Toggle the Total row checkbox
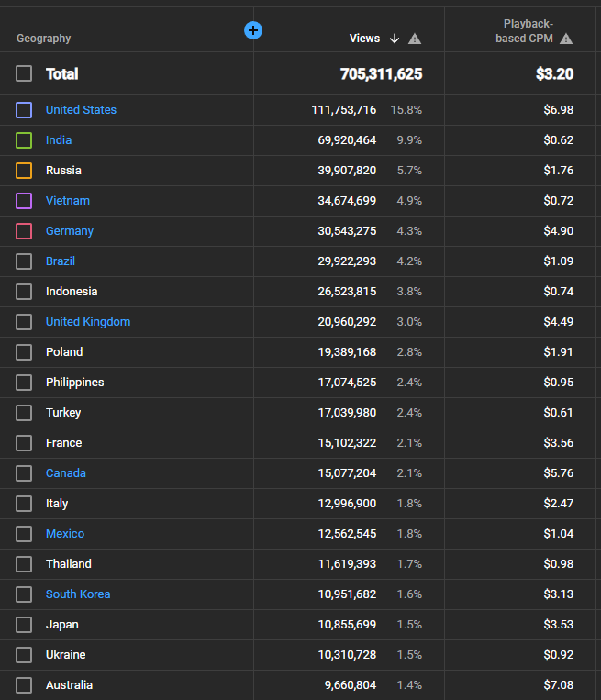The image size is (601, 700). click(24, 73)
